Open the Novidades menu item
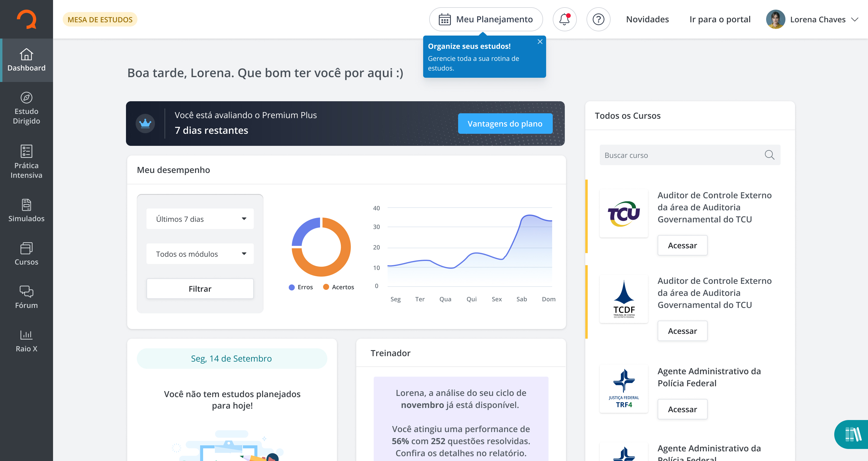Image resolution: width=868 pixels, height=461 pixels. coord(647,19)
